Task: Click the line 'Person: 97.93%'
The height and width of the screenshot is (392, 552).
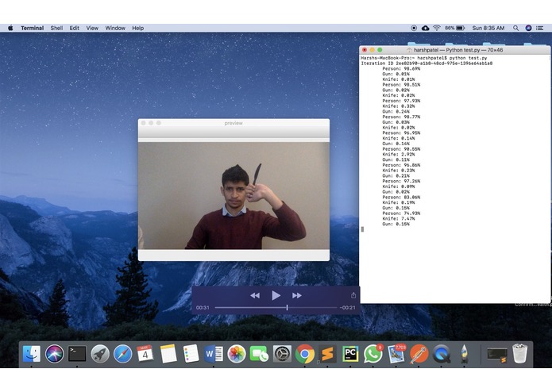Action: [401, 101]
